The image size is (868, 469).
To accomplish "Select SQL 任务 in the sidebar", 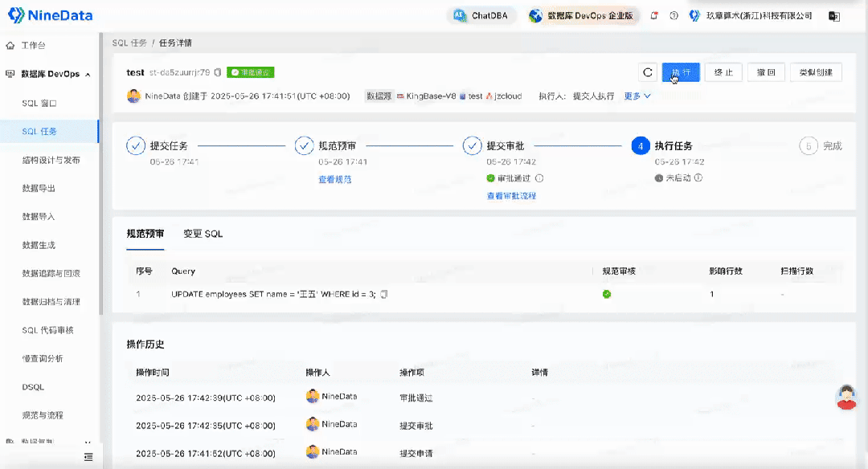I will pyautogui.click(x=50, y=131).
